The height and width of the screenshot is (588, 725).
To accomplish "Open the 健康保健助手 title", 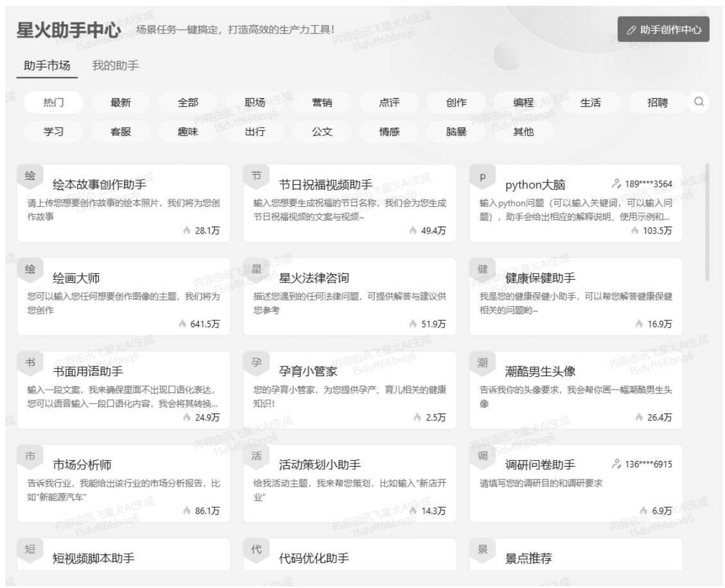I will (x=540, y=279).
